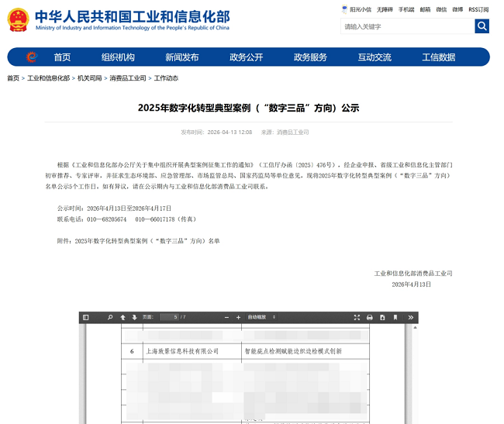The width and height of the screenshot is (504, 424).
Task: Click 首页 in the breadcrumb
Action: tap(13, 78)
